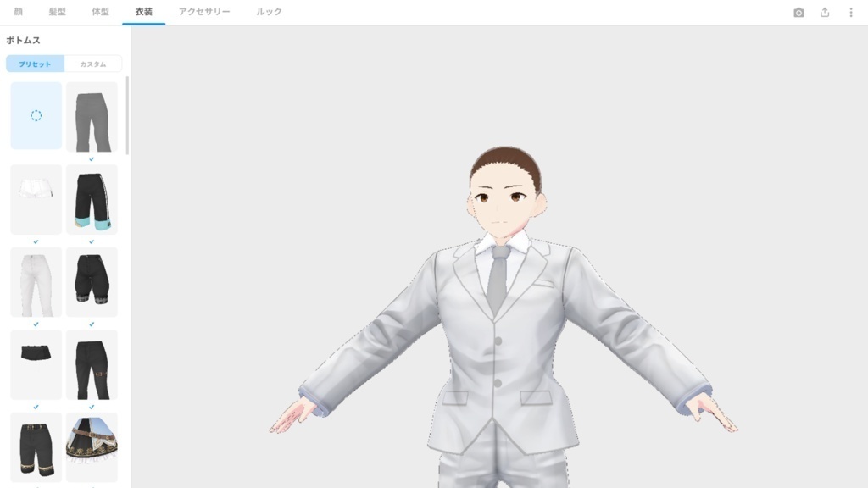This screenshot has width=868, height=488.
Task: Open the 髪型 (Hairstyle) tab
Action: [59, 11]
